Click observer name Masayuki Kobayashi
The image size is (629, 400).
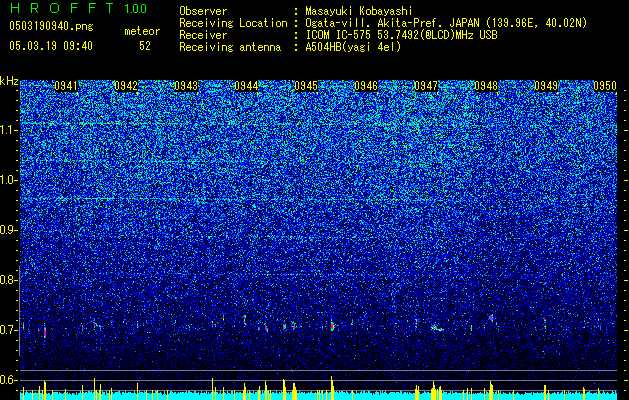[x=359, y=11]
